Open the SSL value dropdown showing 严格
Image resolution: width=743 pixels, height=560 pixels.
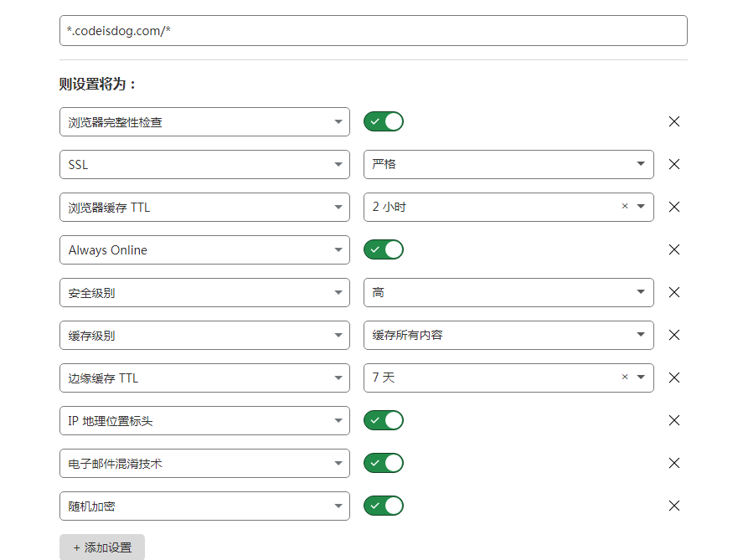[508, 164]
